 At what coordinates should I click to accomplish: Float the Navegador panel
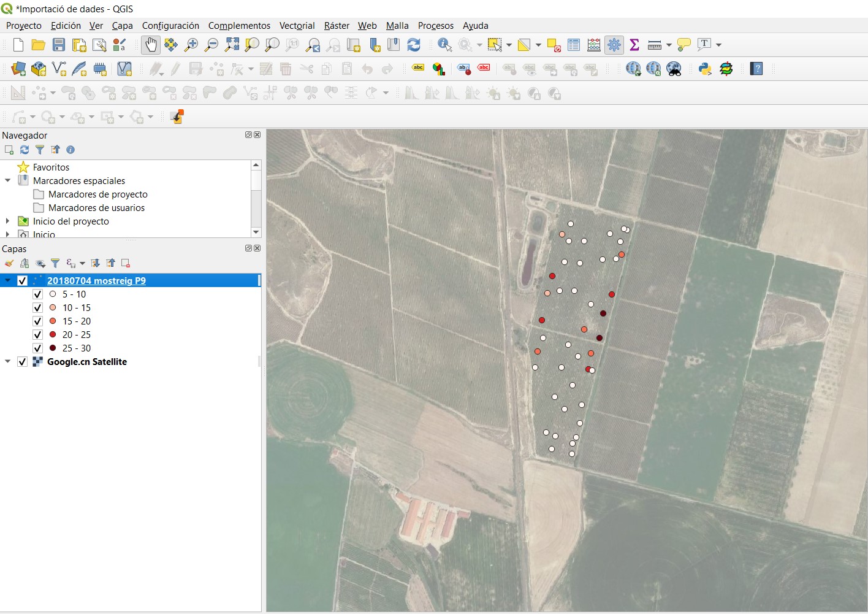tap(248, 135)
